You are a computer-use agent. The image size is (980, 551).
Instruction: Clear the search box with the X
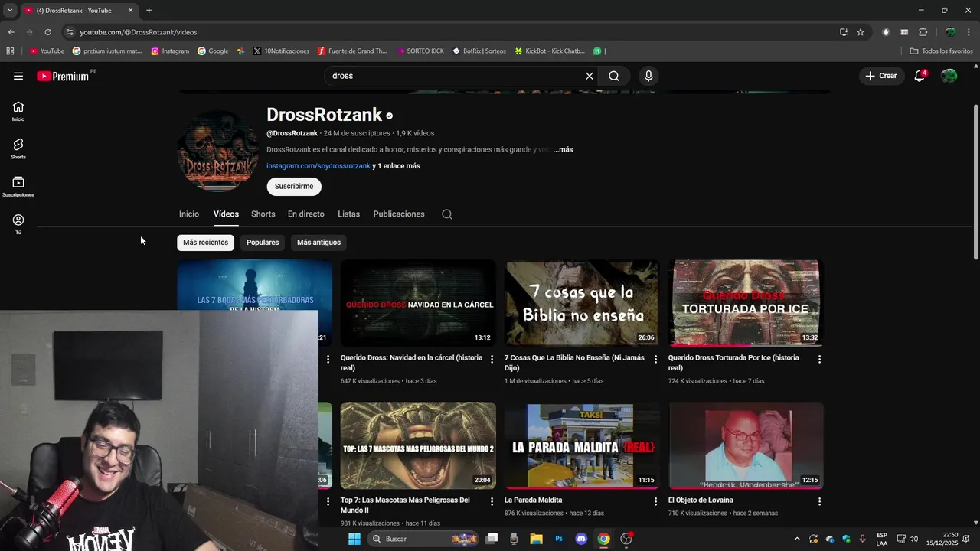(590, 76)
